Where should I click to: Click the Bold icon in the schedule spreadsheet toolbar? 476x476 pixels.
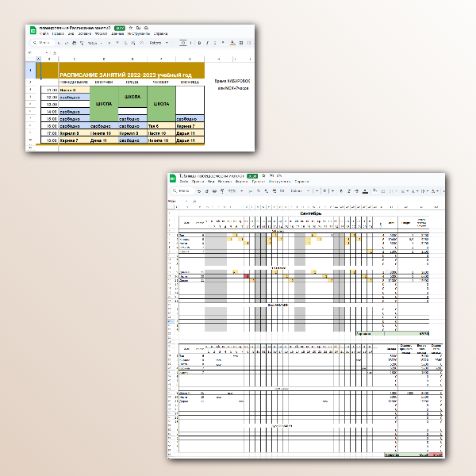(x=198, y=43)
